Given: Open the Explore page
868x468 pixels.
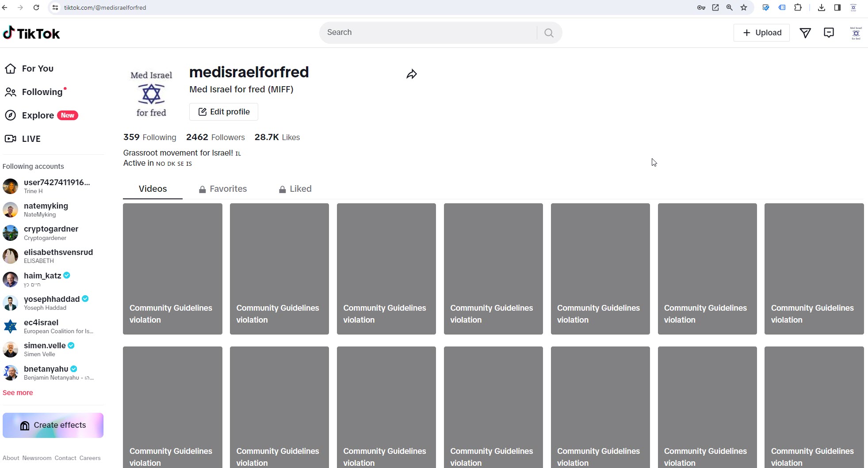Looking at the screenshot, I should (38, 115).
